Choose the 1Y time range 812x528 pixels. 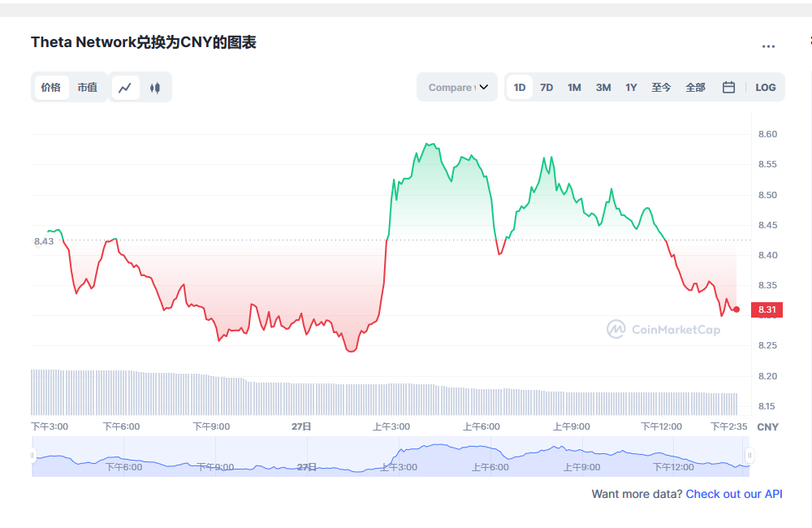pos(631,88)
